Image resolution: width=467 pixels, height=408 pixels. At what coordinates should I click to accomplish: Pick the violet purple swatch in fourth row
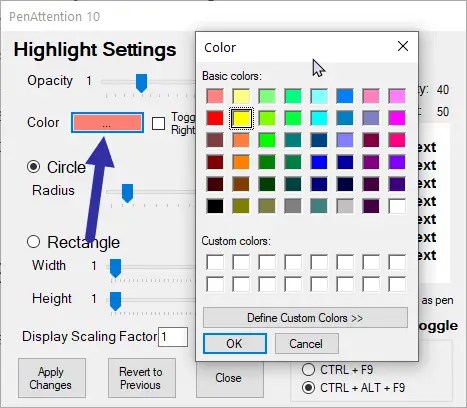[397, 162]
